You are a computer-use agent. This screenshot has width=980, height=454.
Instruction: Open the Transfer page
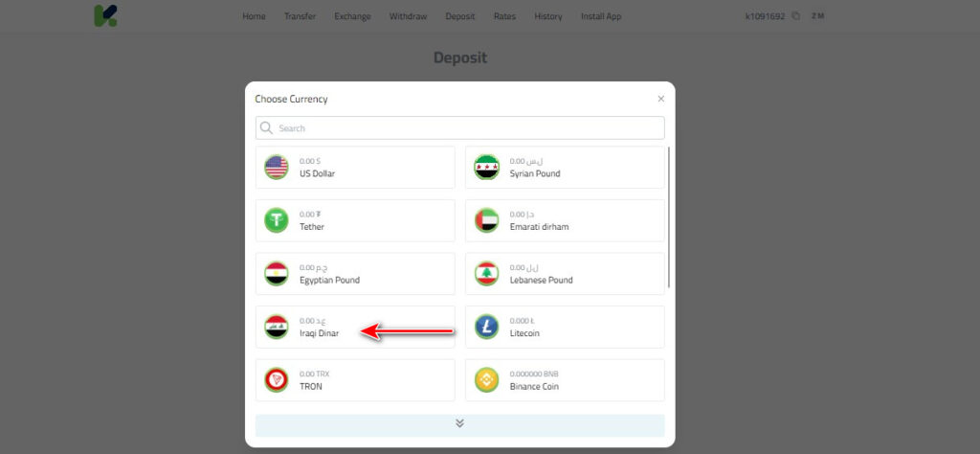(x=300, y=16)
